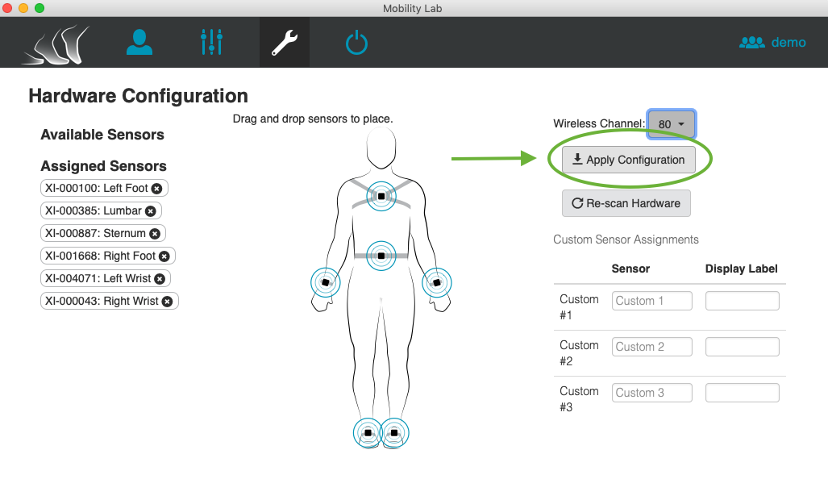Click the Apply Configuration button
Image resolution: width=828 pixels, height=504 pixels.
coord(628,160)
